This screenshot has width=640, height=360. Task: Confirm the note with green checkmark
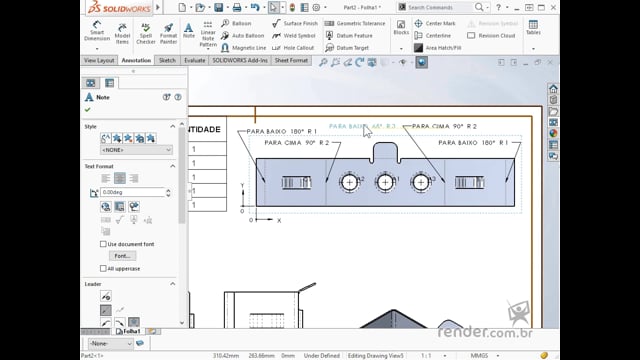pyautogui.click(x=87, y=109)
